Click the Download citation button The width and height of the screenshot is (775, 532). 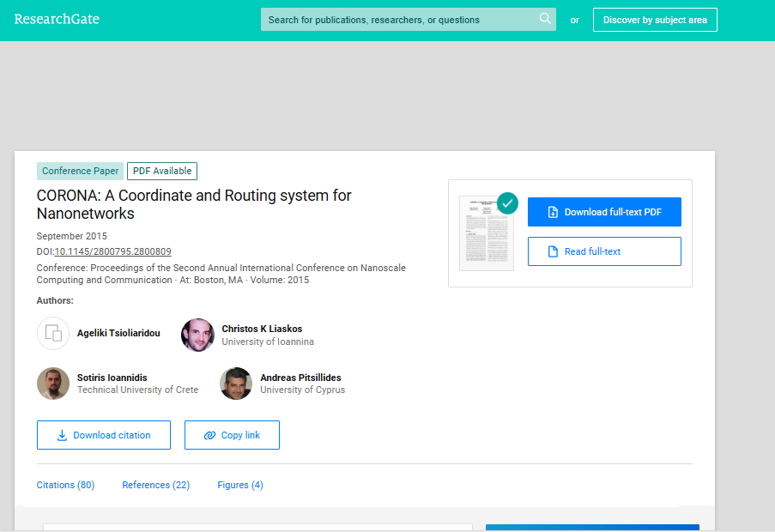coord(104,435)
